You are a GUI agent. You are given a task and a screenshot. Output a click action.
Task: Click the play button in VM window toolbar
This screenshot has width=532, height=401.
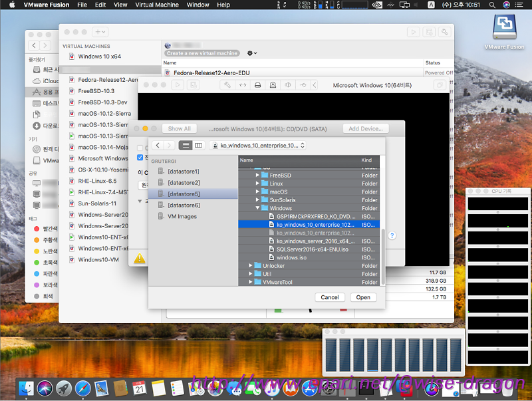click(178, 85)
